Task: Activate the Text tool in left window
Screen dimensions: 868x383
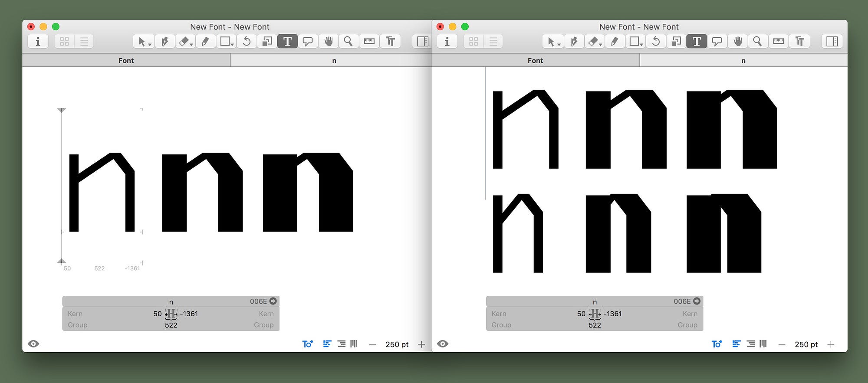Action: [x=287, y=41]
